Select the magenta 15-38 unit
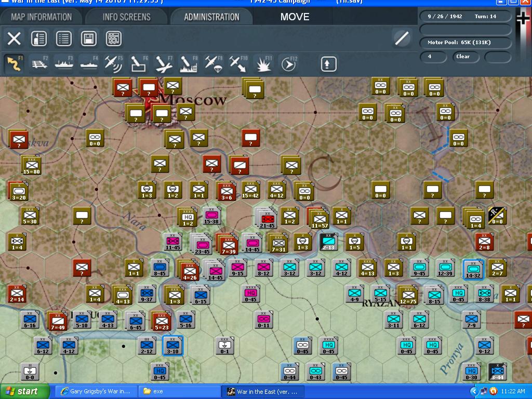The image size is (532, 399). (211, 216)
